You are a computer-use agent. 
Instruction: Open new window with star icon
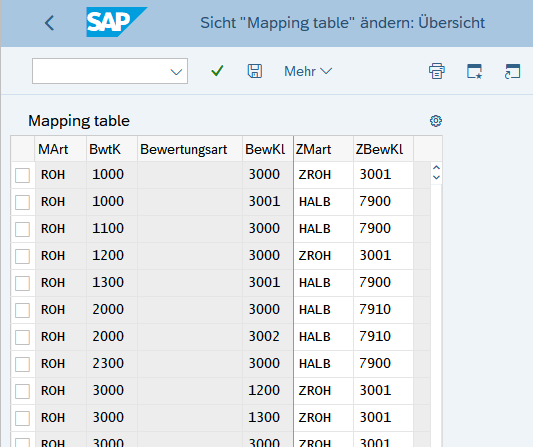coord(474,71)
